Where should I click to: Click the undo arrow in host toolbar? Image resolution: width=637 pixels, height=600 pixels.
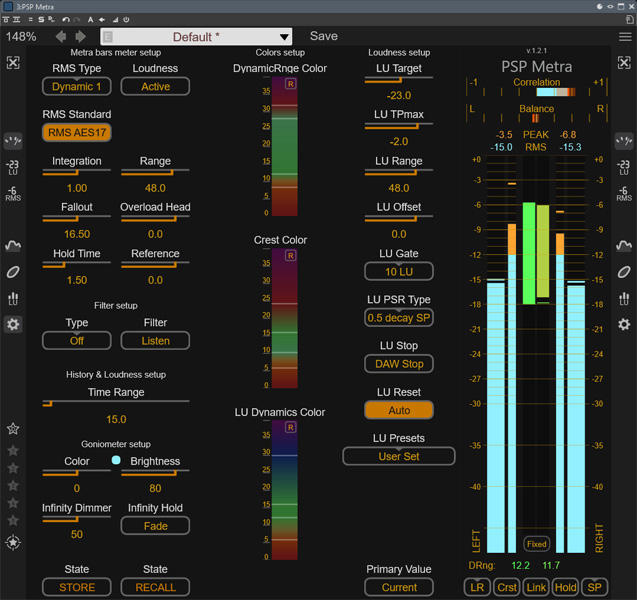coord(66,19)
